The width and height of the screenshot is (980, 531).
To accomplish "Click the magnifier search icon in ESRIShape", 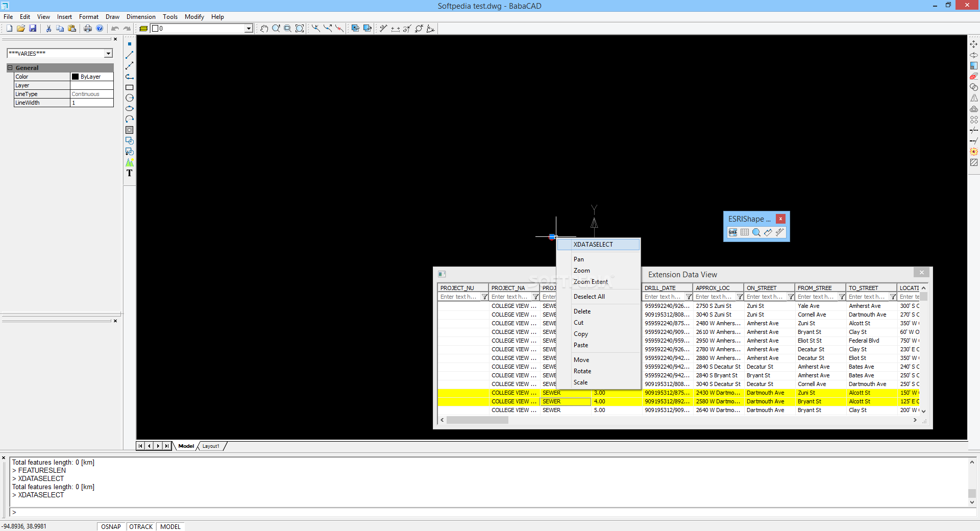I will (756, 232).
